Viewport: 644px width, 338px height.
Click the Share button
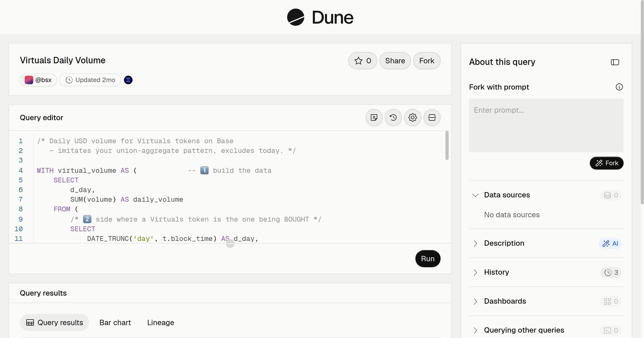[x=395, y=61]
